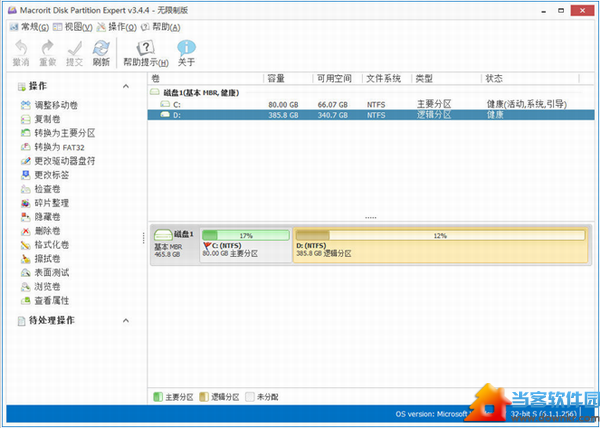This screenshot has width=600, height=428.
Task: Collapse the 待处理操作 panel chevron
Action: (x=126, y=321)
